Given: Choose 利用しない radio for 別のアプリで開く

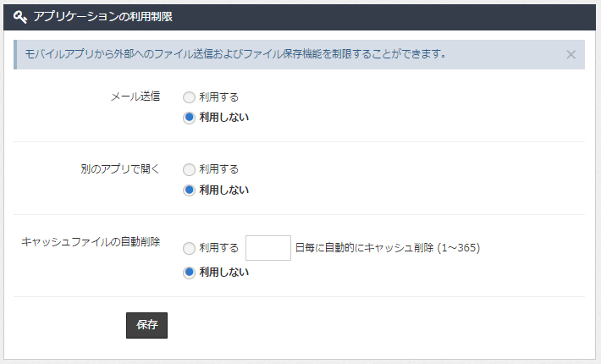Looking at the screenshot, I should click(189, 190).
